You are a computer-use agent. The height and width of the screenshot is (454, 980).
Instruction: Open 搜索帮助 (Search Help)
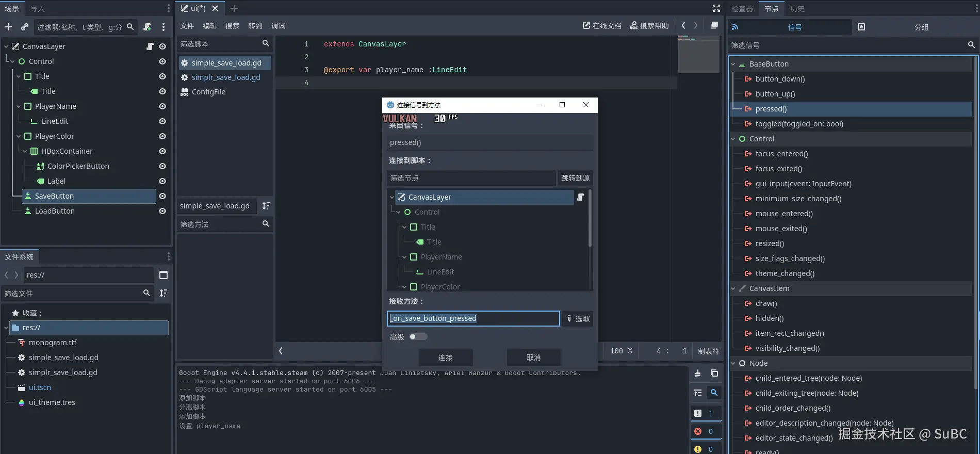tap(649, 26)
